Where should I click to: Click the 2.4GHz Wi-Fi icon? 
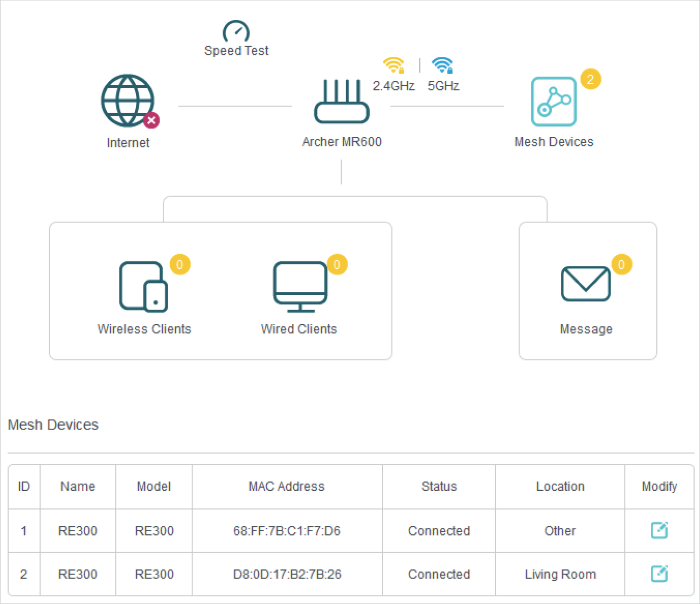393,66
